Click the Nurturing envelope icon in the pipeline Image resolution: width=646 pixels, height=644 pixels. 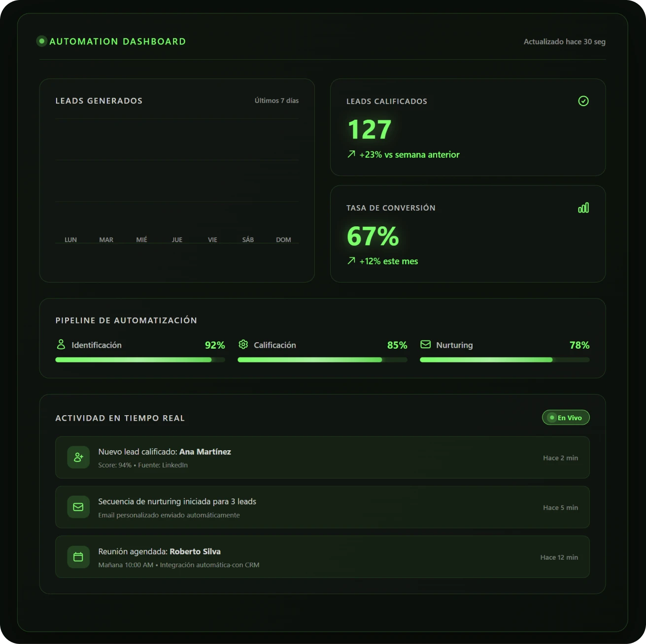425,344
